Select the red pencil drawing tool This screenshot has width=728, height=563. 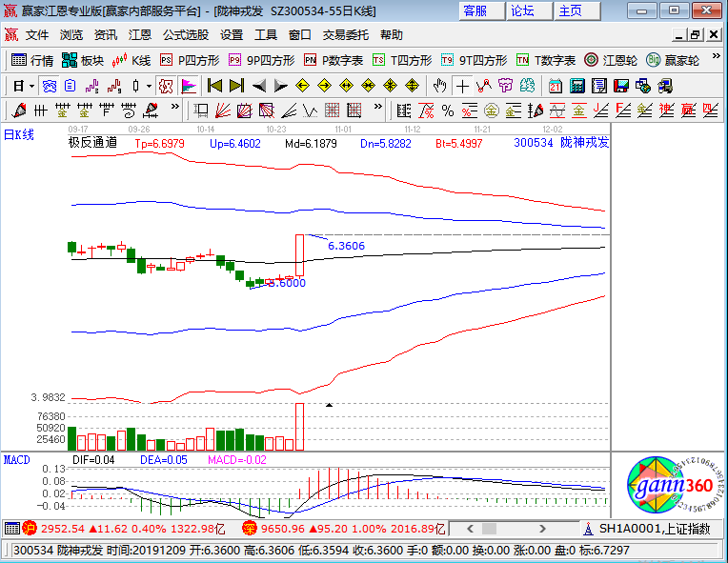[19, 111]
